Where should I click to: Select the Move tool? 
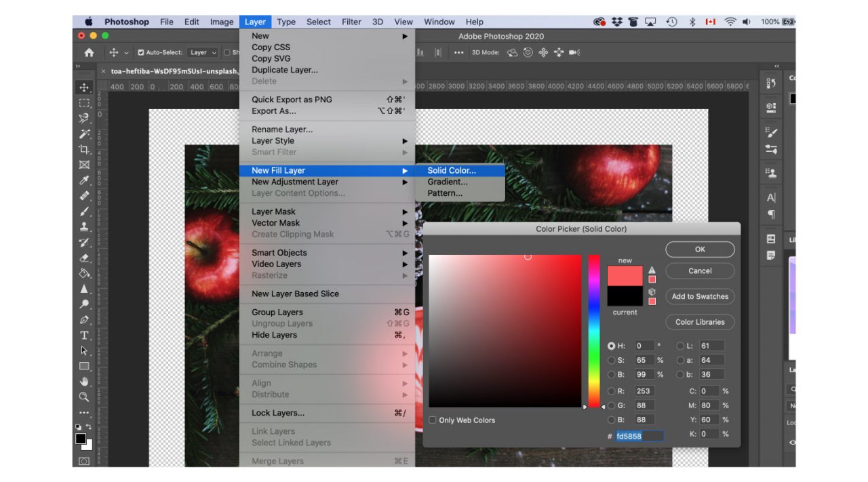84,87
